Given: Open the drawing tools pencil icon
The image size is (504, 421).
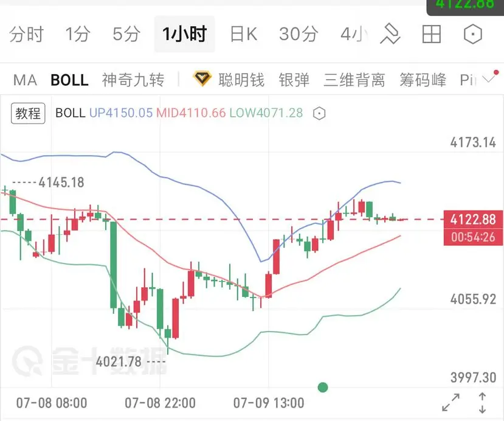Looking at the screenshot, I should point(390,34).
